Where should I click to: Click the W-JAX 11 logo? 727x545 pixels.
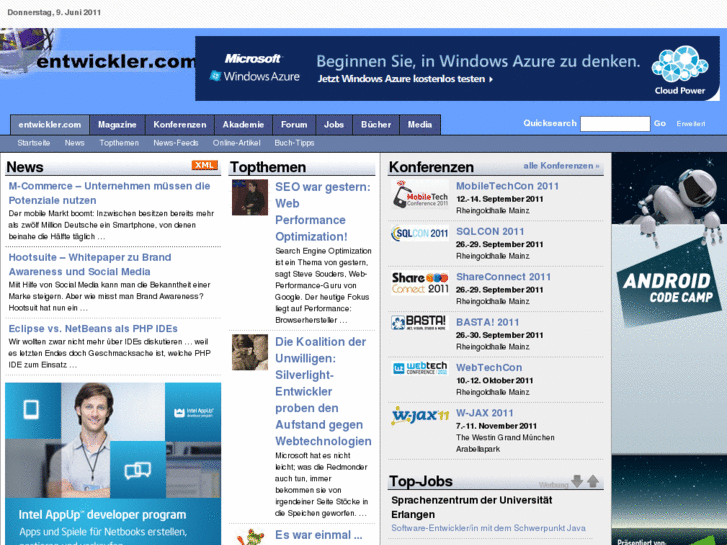pos(419,416)
